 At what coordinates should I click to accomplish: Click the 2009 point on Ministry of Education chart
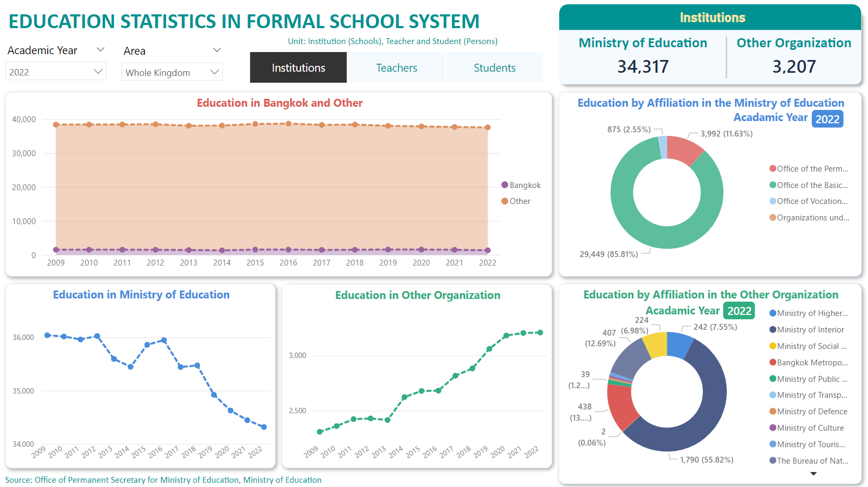click(x=47, y=335)
